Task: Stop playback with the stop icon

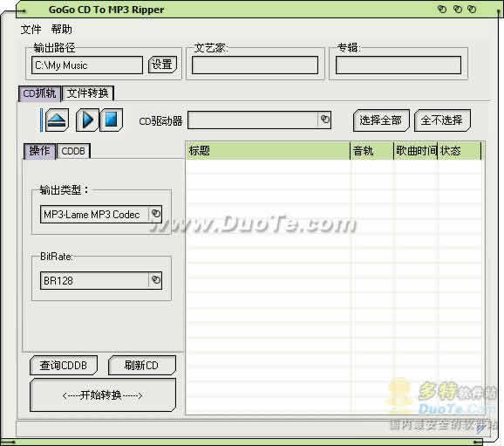Action: [111, 120]
